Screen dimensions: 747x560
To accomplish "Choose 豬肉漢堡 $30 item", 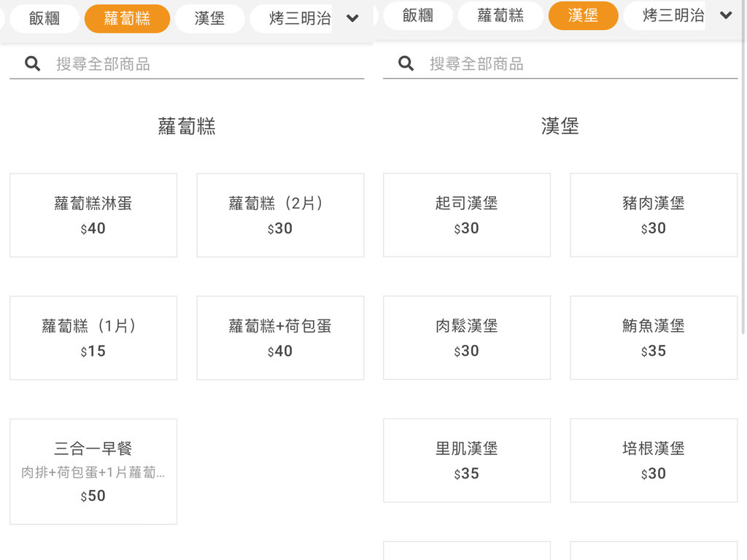I will click(654, 215).
